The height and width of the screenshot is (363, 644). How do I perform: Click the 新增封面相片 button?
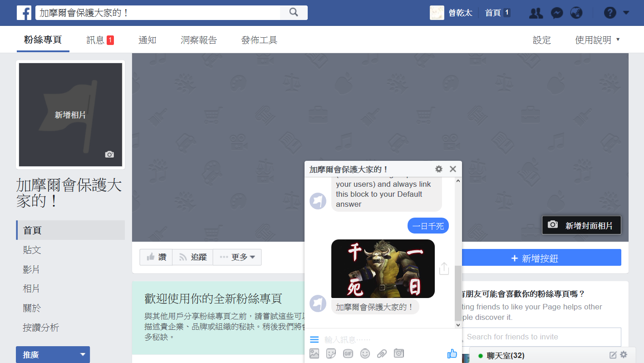click(x=581, y=225)
